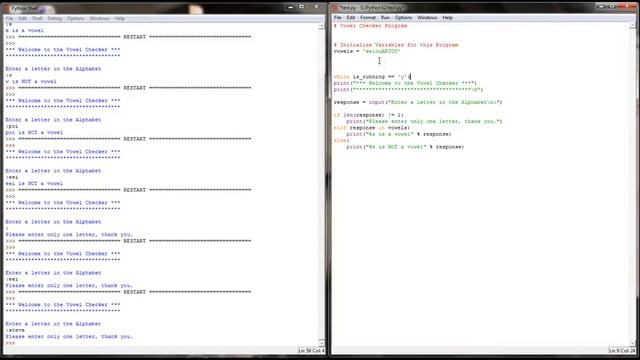Open File menu in Python Shell window
Image resolution: width=640 pixels, height=360 pixels.
point(9,18)
